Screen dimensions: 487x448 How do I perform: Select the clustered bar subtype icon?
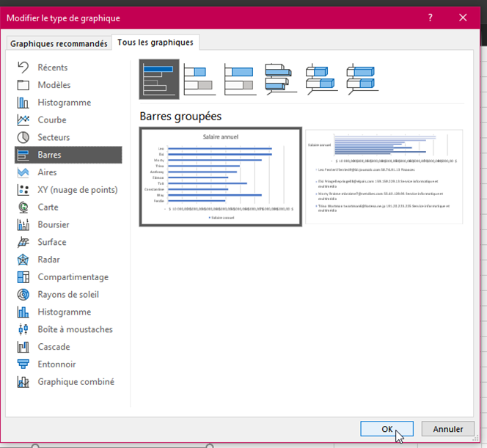tap(159, 79)
